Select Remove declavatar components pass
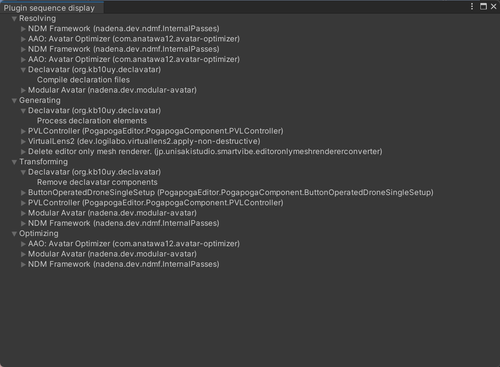The image size is (500, 367). 97,182
